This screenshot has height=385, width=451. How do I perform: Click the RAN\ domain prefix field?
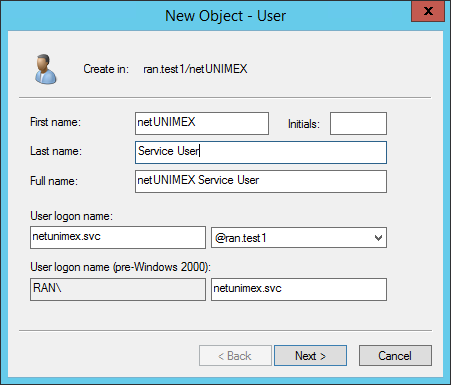[118, 289]
